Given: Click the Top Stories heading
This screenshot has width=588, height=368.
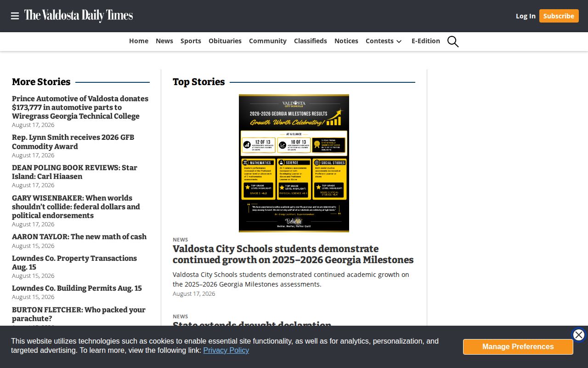Looking at the screenshot, I should (x=198, y=82).
